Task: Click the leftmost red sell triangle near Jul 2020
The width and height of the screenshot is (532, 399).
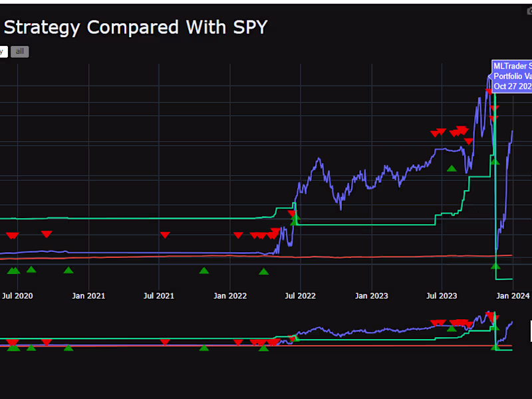Action: click(12, 235)
